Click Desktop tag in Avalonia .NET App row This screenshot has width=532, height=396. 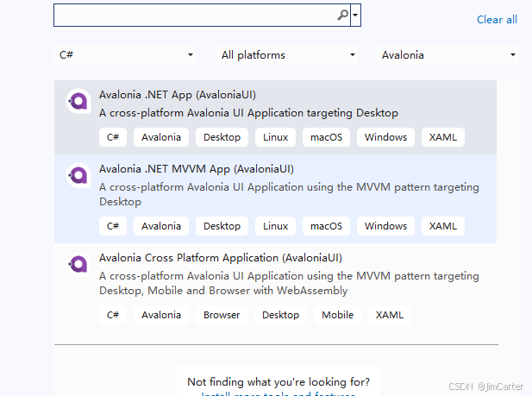click(x=222, y=137)
